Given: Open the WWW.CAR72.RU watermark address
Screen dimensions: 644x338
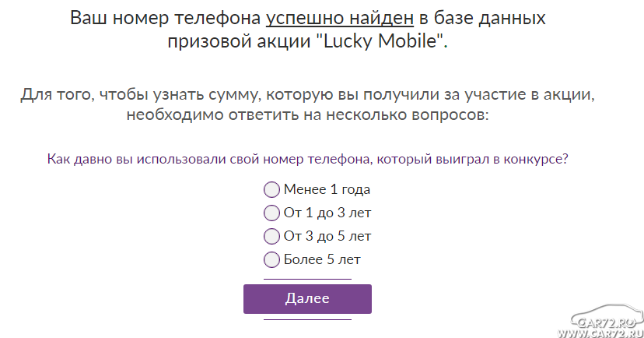Looking at the screenshot, I should 600,333.
